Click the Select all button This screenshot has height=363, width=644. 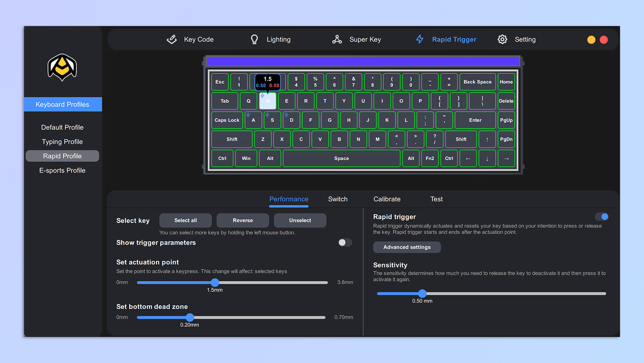coord(186,220)
